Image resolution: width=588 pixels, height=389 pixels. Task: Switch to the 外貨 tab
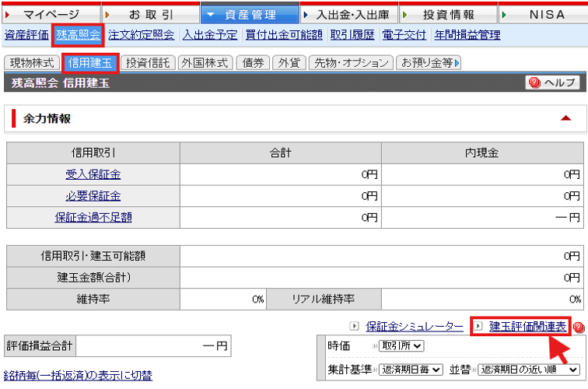pos(289,63)
